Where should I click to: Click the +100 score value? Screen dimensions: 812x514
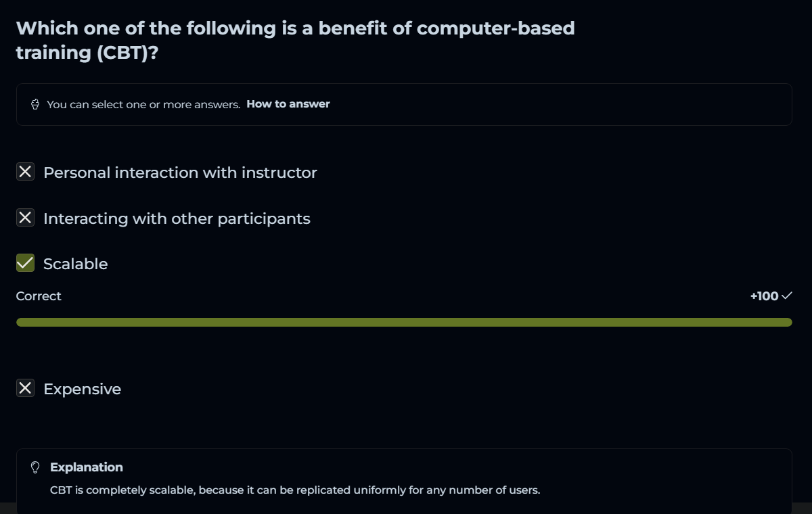(x=764, y=296)
